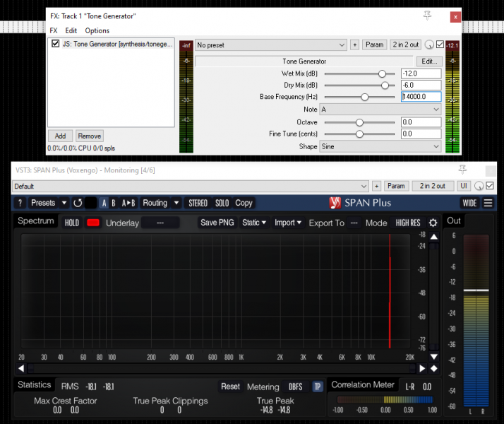This screenshot has height=424, width=504.
Task: Click SPAN UI button
Action: (x=464, y=186)
